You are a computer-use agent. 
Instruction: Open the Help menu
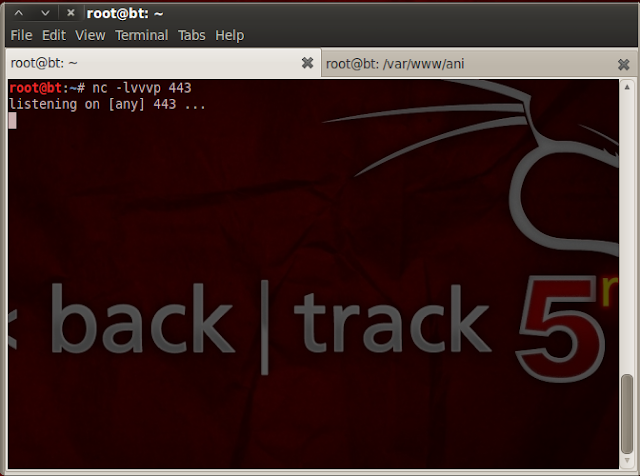pyautogui.click(x=229, y=36)
